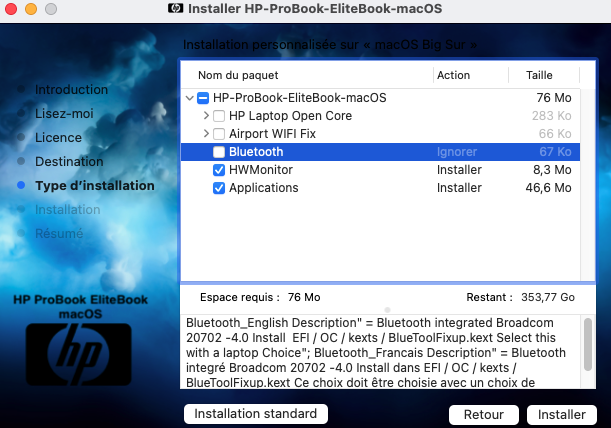Click the 76 Mo size in root row
This screenshot has width=611, height=428.
click(554, 98)
